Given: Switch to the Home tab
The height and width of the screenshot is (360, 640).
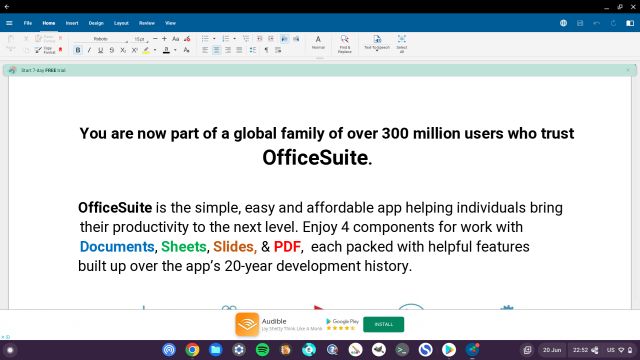Looking at the screenshot, I should click(49, 23).
